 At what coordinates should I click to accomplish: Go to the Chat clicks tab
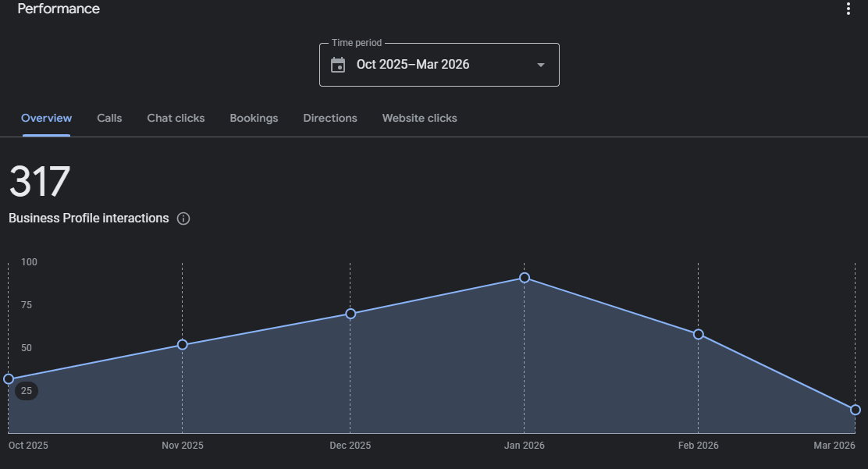176,119
